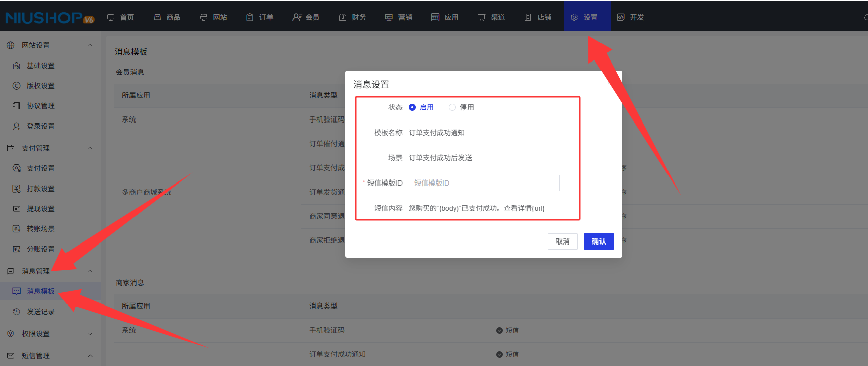The height and width of the screenshot is (366, 868).
Task: Open the 订单 top menu
Action: coord(260,17)
